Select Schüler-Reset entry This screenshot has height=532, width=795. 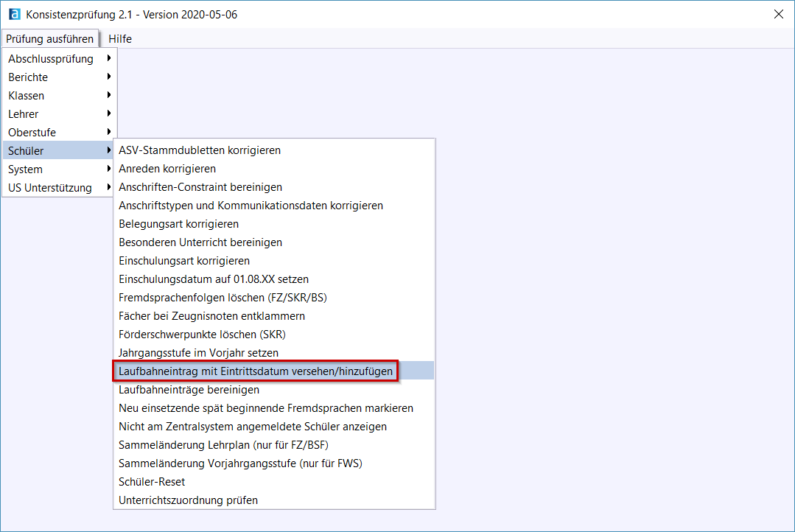tap(274, 482)
